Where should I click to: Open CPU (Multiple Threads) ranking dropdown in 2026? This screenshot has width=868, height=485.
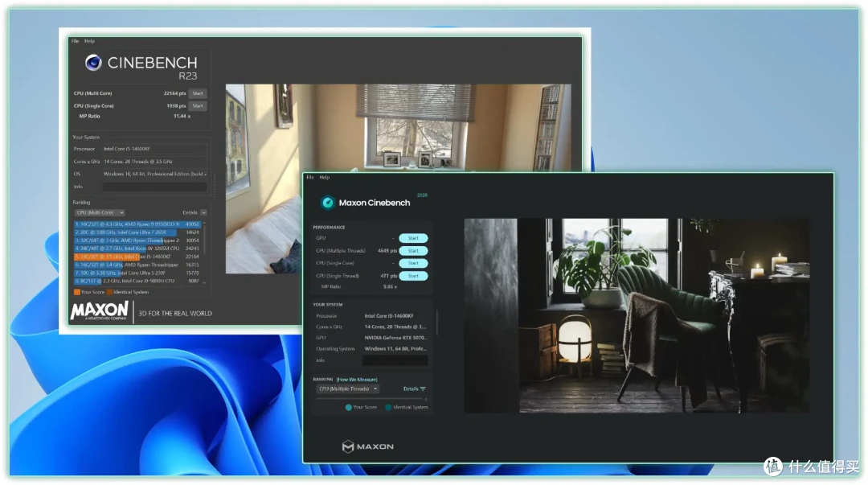(348, 389)
